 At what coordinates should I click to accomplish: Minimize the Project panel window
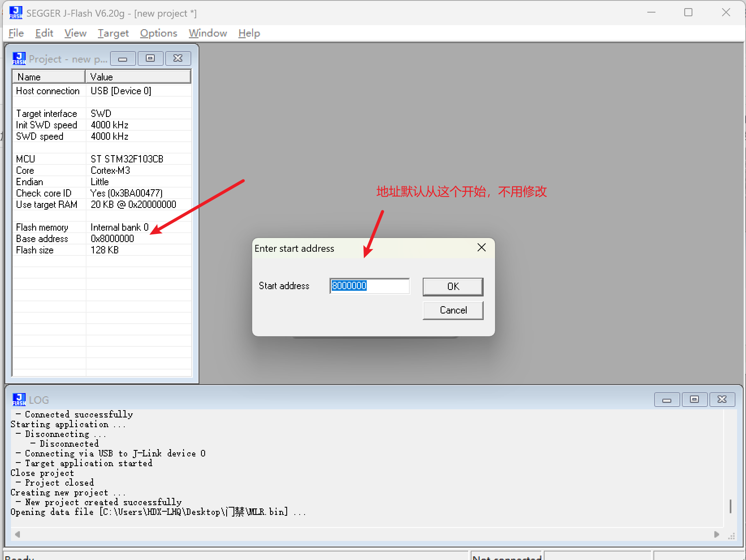coord(123,58)
